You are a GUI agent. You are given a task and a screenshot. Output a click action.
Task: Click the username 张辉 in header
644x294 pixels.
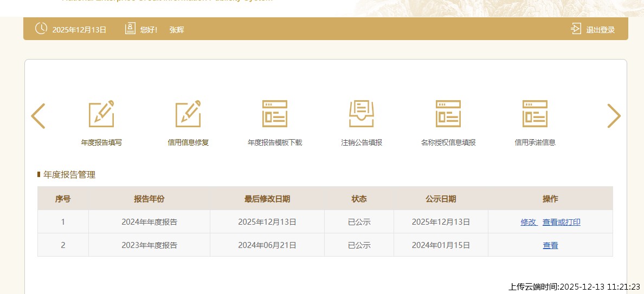177,30
